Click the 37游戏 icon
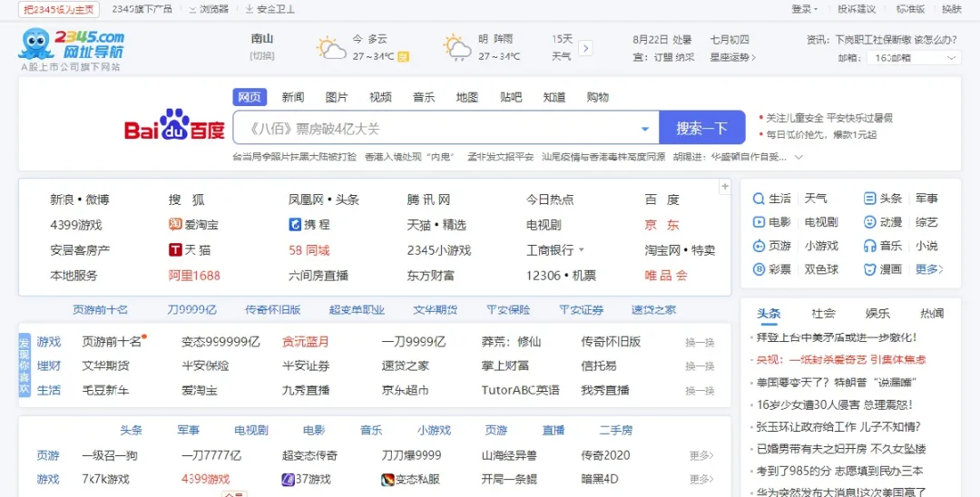 click(x=289, y=480)
